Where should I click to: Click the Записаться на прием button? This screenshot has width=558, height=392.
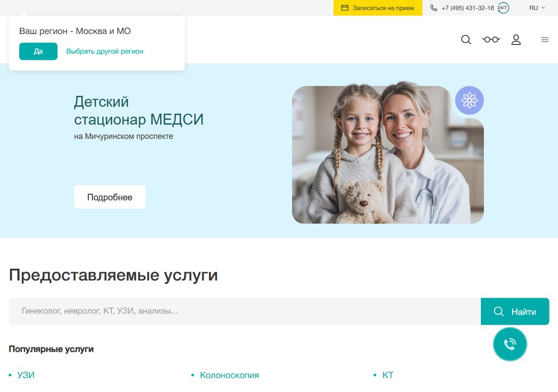point(377,8)
